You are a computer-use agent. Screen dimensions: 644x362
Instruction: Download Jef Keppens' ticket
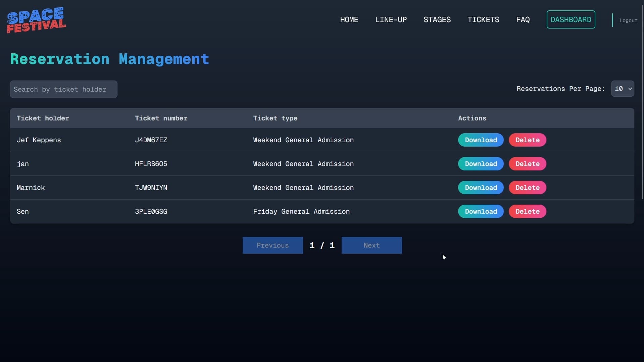coord(481,140)
